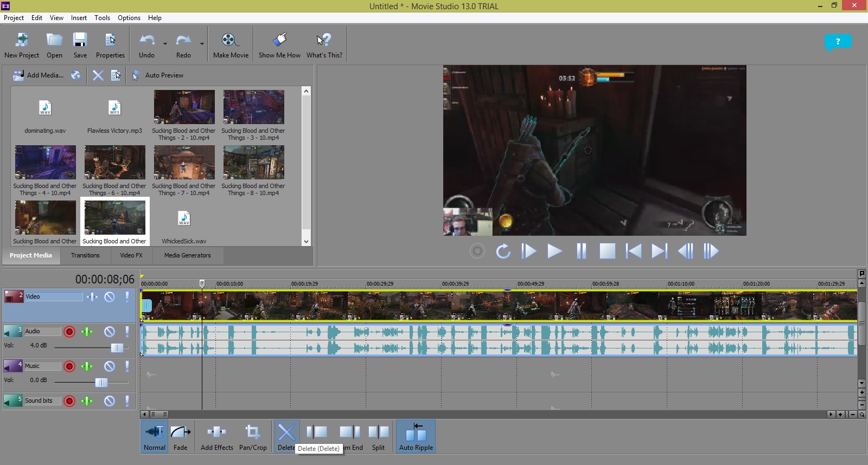Arm the Music track for record
The image size is (868, 465).
(69, 366)
